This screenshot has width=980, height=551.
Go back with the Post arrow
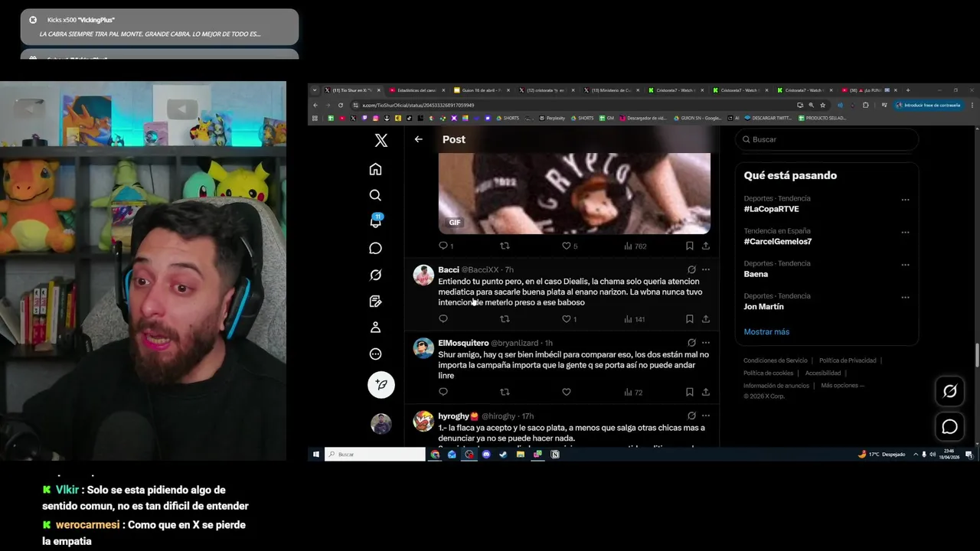coord(418,139)
